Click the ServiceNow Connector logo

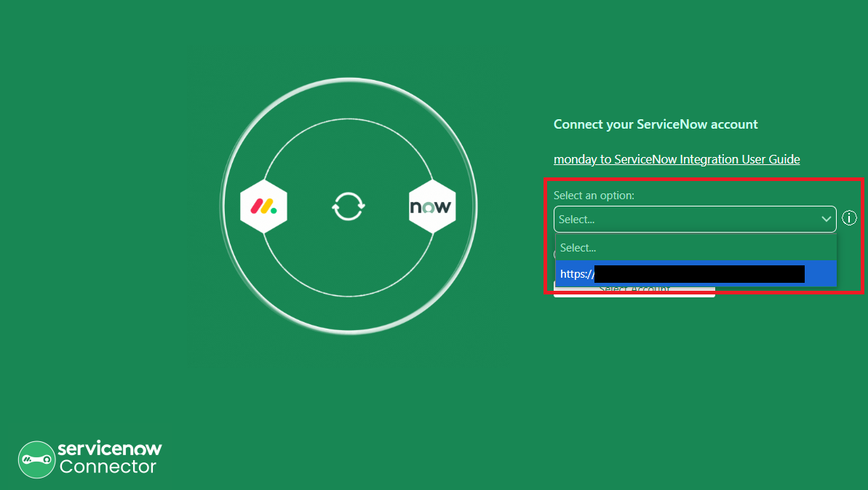pos(89,459)
